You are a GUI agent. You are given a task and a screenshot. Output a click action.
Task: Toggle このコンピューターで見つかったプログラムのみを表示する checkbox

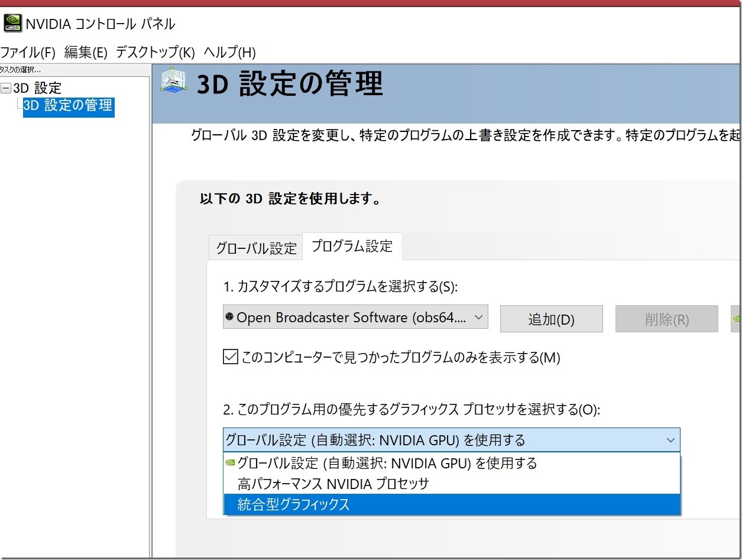click(230, 357)
